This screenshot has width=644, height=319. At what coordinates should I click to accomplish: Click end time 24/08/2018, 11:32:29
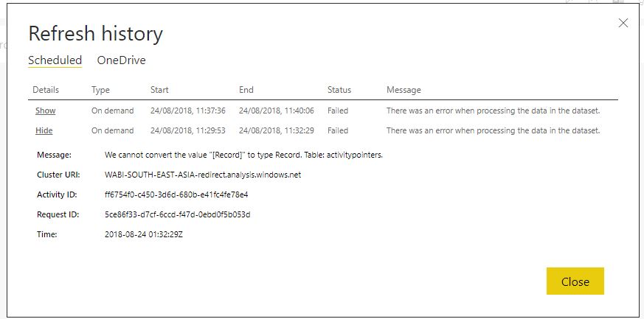277,130
